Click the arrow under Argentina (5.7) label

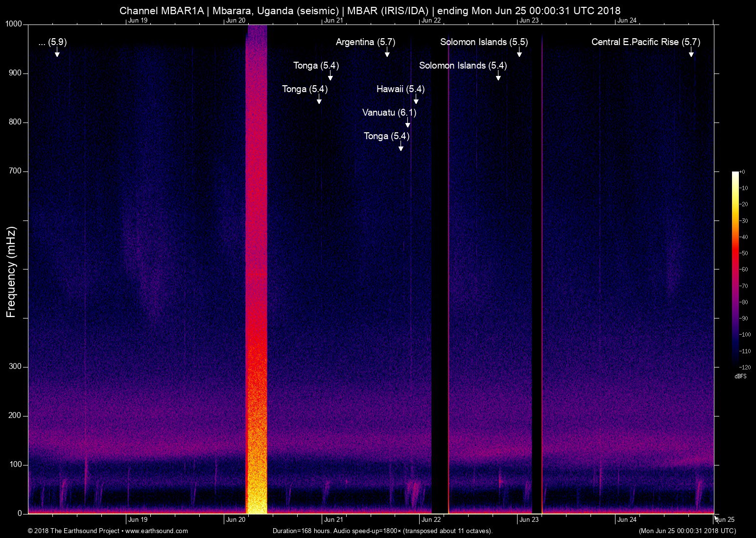tap(387, 52)
